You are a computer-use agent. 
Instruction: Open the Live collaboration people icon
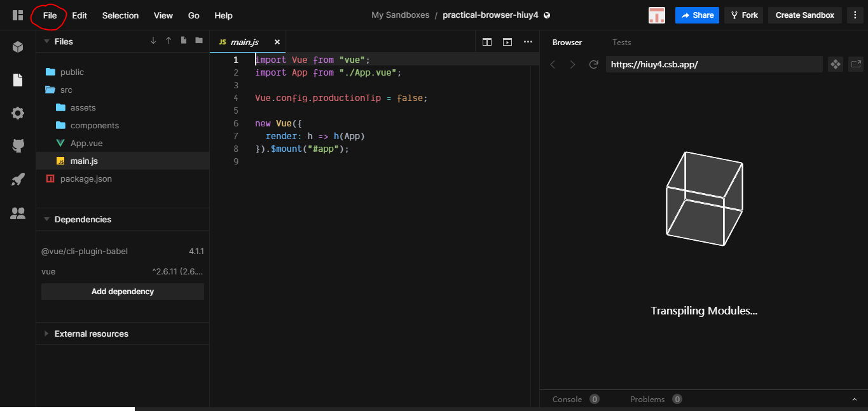(x=18, y=213)
